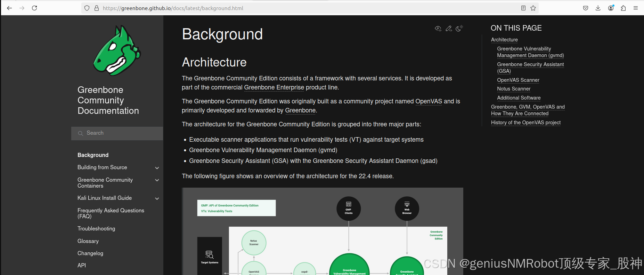
Task: Toggle the dark/light theme moon icon
Action: coord(459,29)
